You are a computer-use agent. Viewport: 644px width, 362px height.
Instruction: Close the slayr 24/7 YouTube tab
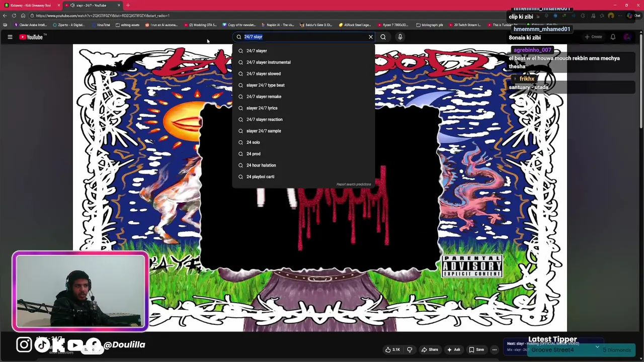[x=119, y=5]
